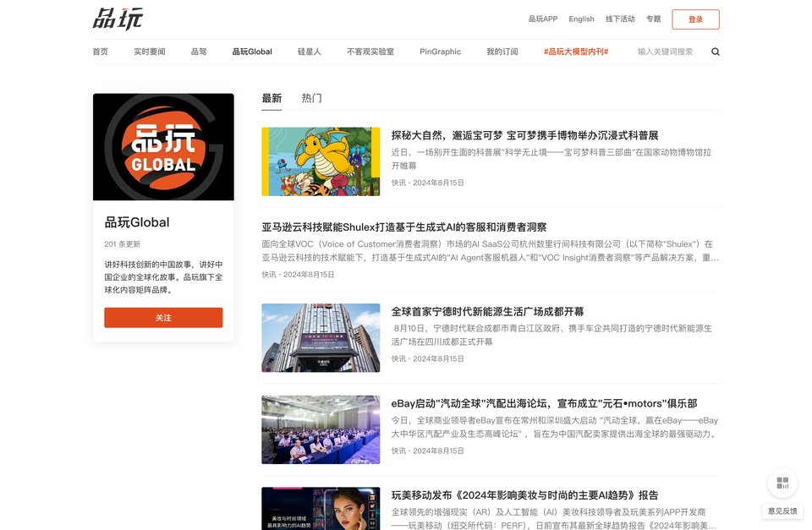The image size is (812, 530).
Task: Open the Pokémon exhibition article thumbnail
Action: (x=321, y=161)
